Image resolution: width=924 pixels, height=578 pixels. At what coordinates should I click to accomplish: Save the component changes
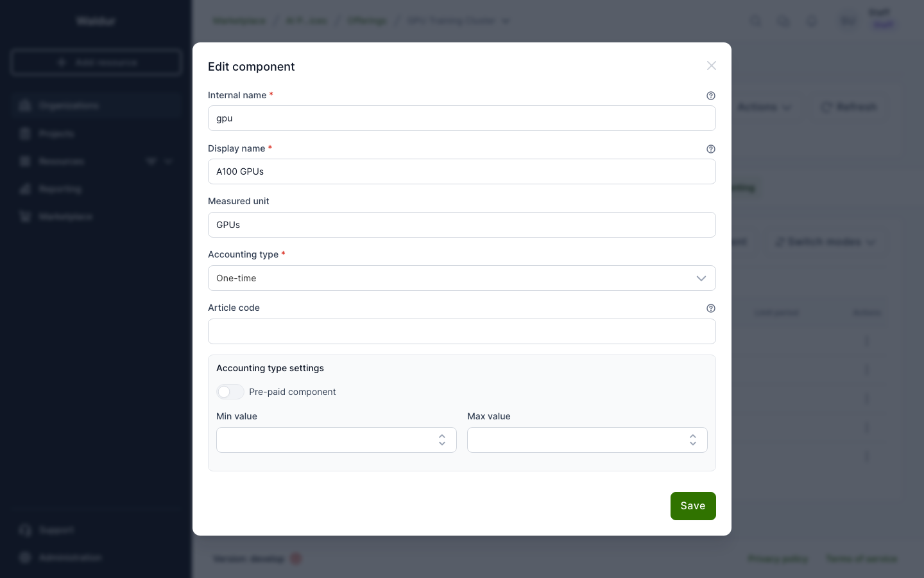click(x=692, y=506)
